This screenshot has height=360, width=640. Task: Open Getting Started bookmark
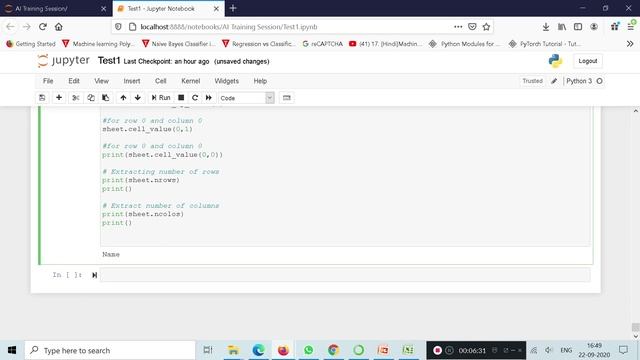(31, 44)
